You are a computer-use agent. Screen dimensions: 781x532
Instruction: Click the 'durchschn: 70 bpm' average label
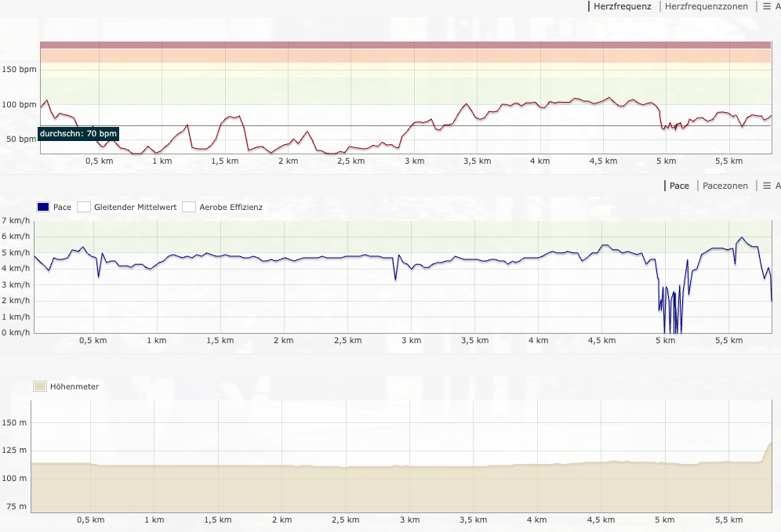[78, 134]
